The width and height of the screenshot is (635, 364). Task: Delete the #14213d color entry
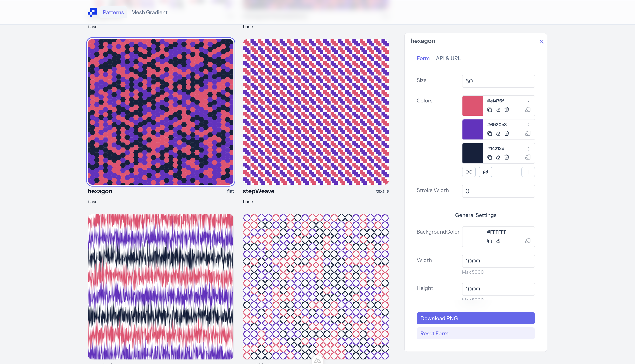pyautogui.click(x=506, y=157)
